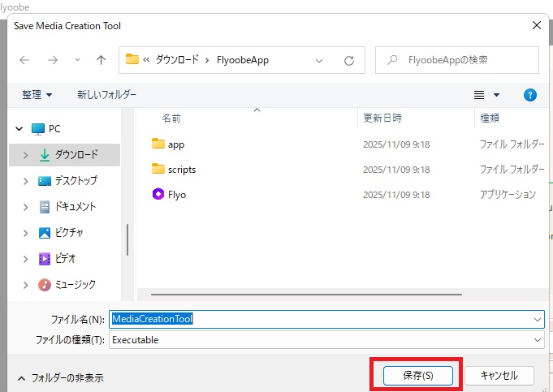The height and width of the screenshot is (392, 553).
Task: Open the recent locations dropdown arrow
Action: 77,60
